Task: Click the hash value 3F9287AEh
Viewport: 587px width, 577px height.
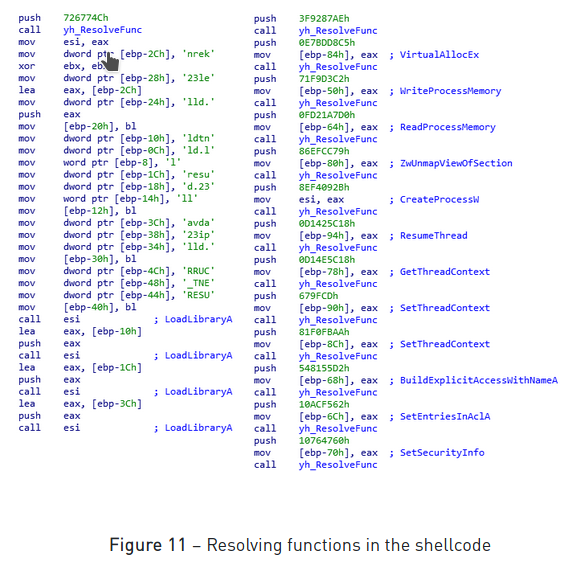Action: coord(324,19)
